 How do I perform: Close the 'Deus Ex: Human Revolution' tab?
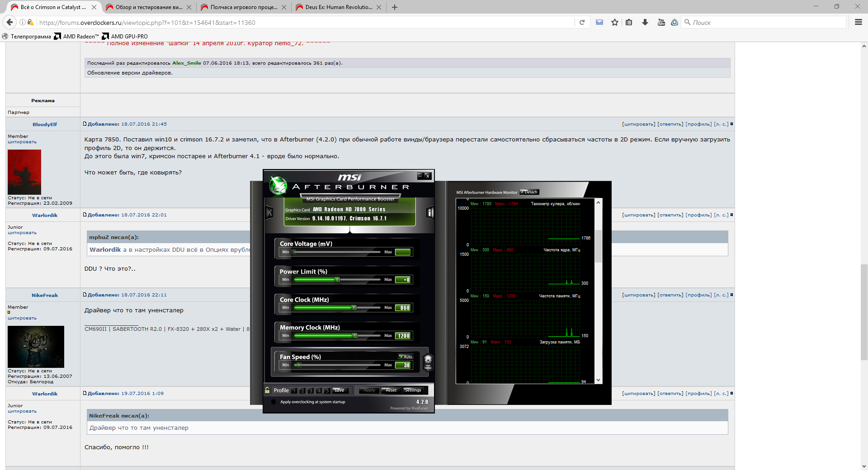pyautogui.click(x=379, y=7)
